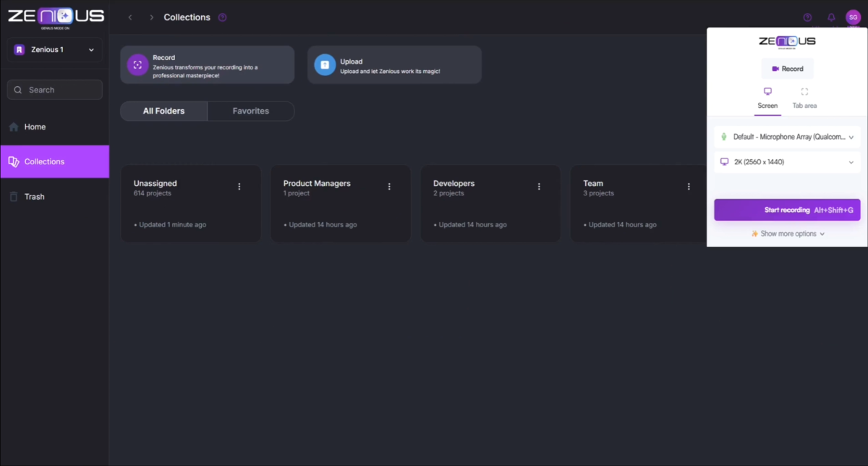Open the microphone source dropdown
The width and height of the screenshot is (868, 466).
[787, 137]
